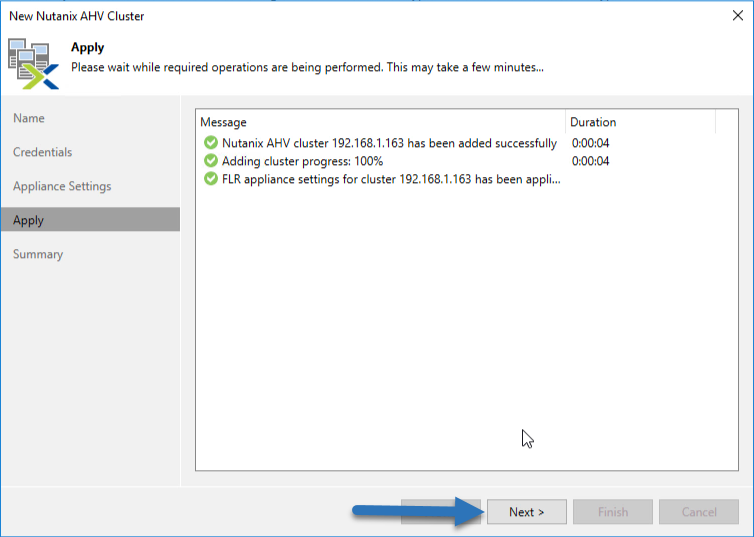Image resolution: width=754 pixels, height=537 pixels.
Task: Click the 'Apply' heading in the header
Action: pyautogui.click(x=88, y=48)
